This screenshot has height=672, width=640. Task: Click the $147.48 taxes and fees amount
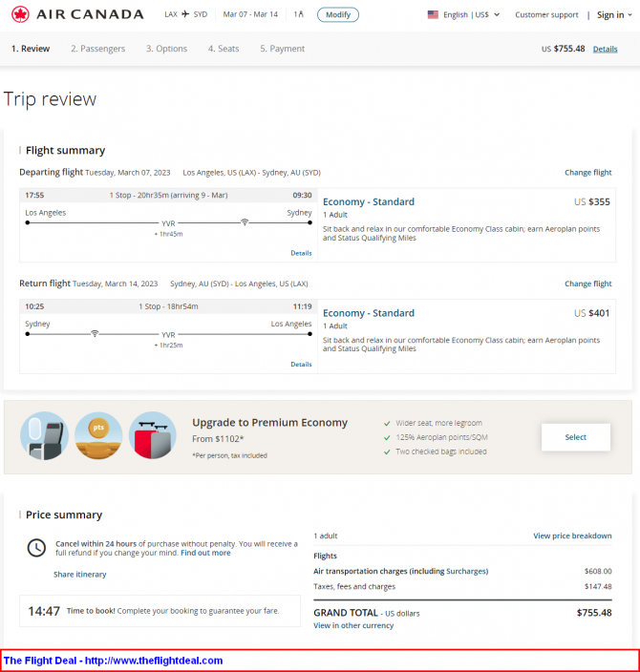tap(598, 587)
